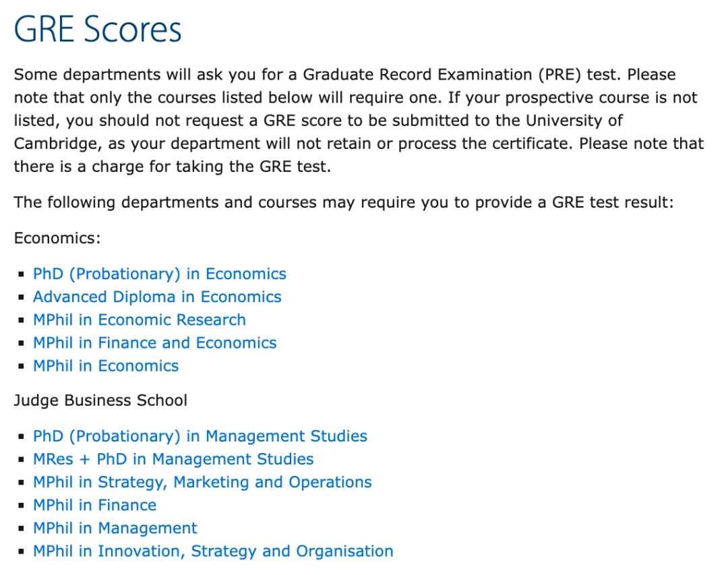
Task: Open the MPhil in Economic Research link
Action: 140,320
